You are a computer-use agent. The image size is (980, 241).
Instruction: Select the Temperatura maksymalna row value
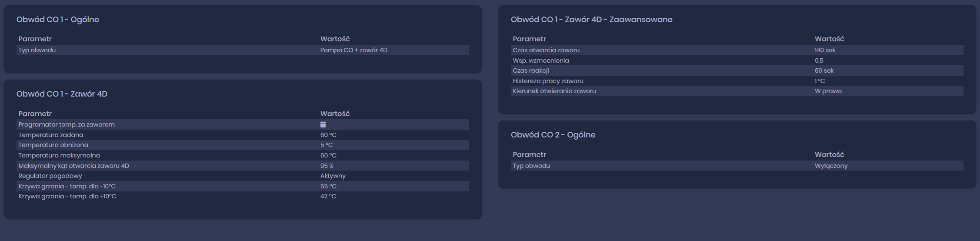pos(328,155)
